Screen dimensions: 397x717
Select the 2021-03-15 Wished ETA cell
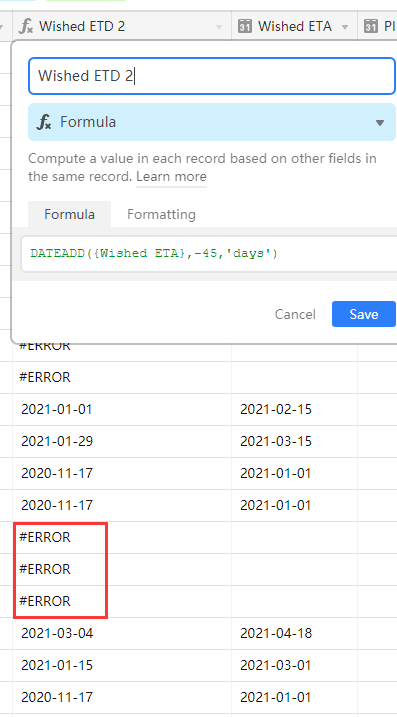[x=295, y=441]
